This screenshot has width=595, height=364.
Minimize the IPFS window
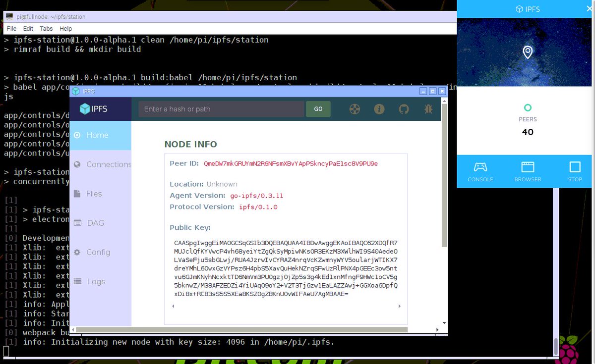tap(423, 91)
